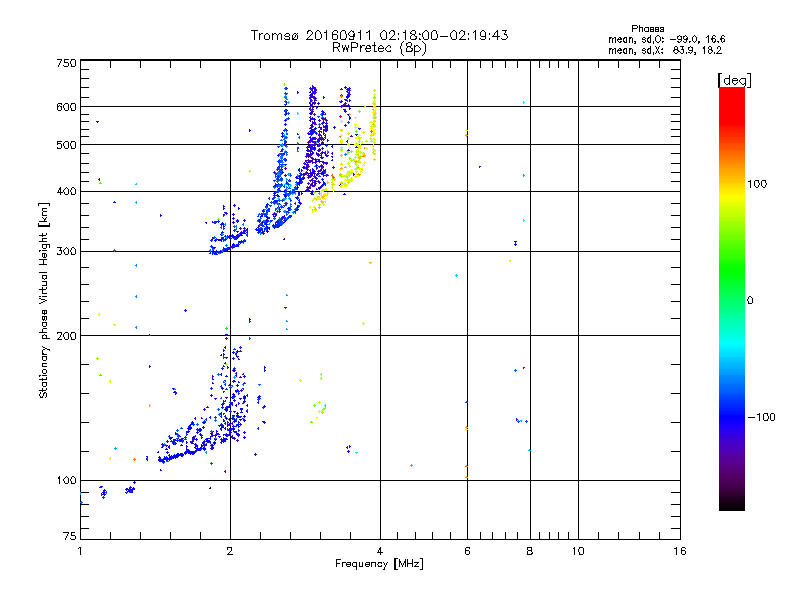
Task: Click the '[deg]' colorbar unit label
Action: point(734,80)
